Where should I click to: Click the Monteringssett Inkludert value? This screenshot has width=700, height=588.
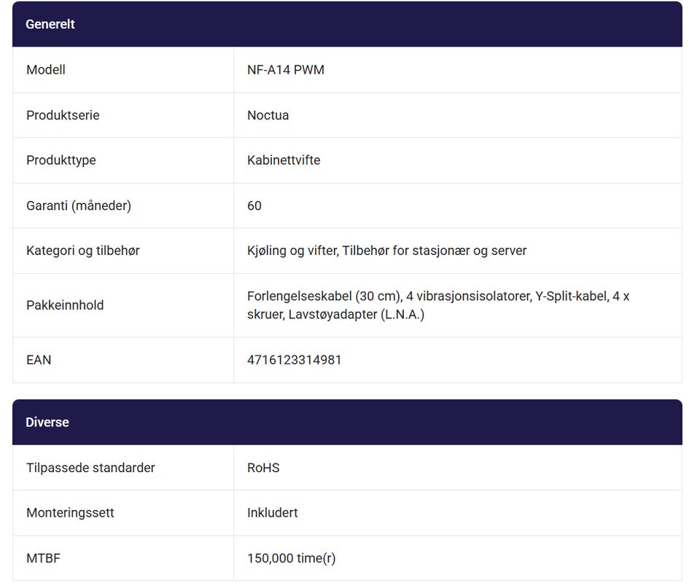[x=272, y=513]
